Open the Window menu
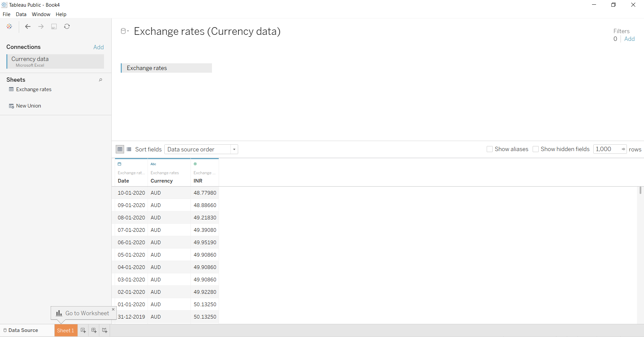This screenshot has height=337, width=644. pos(41,14)
